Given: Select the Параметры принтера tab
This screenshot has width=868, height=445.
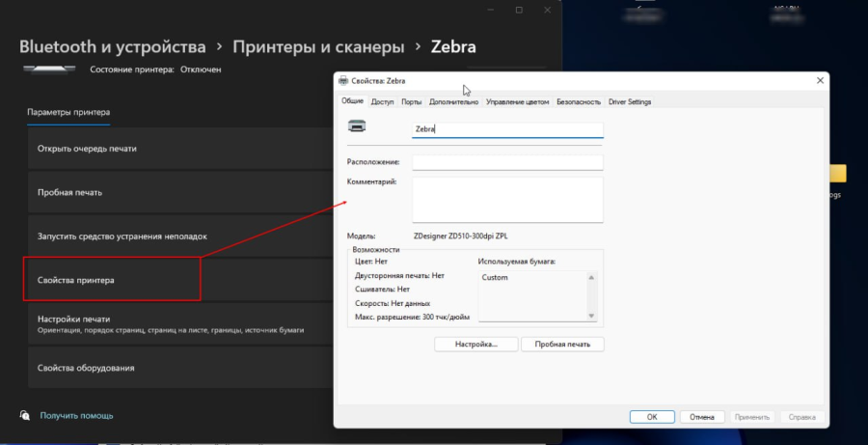Looking at the screenshot, I should (x=68, y=112).
